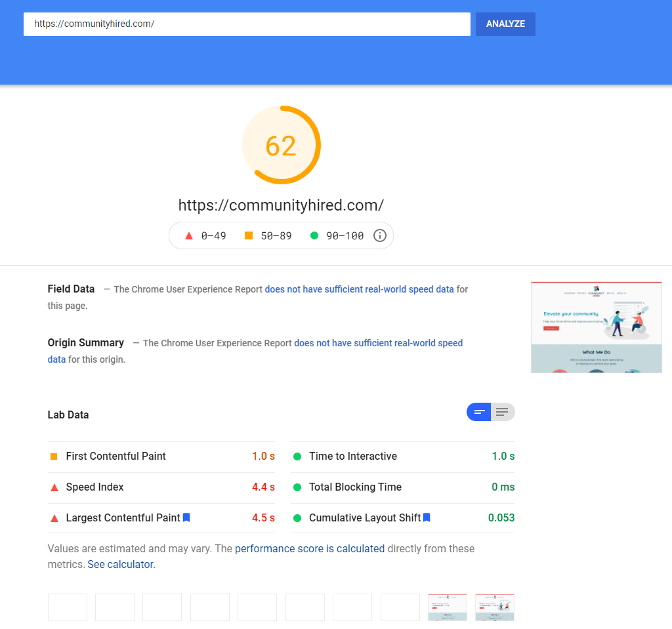Click the green circle 90–100 legend icon

(x=314, y=235)
